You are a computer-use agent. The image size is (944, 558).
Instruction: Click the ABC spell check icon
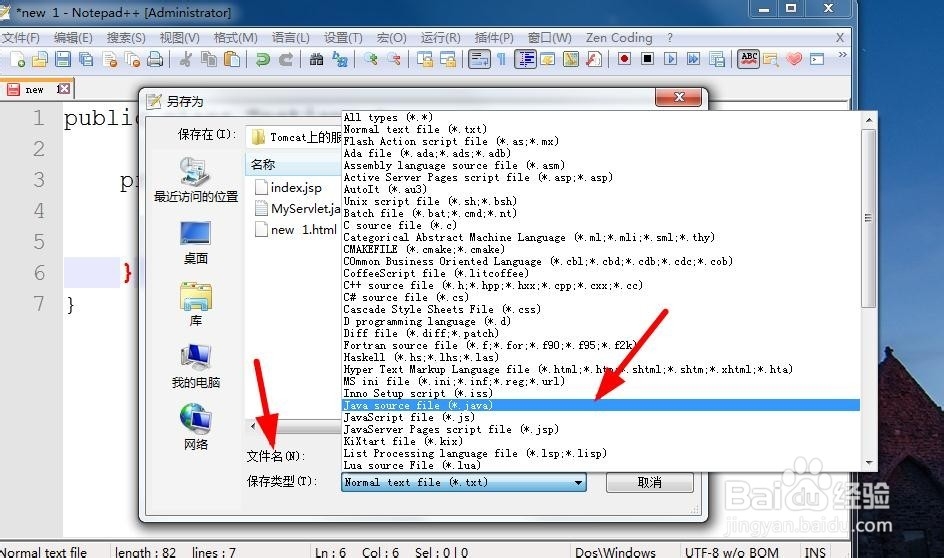[x=748, y=59]
